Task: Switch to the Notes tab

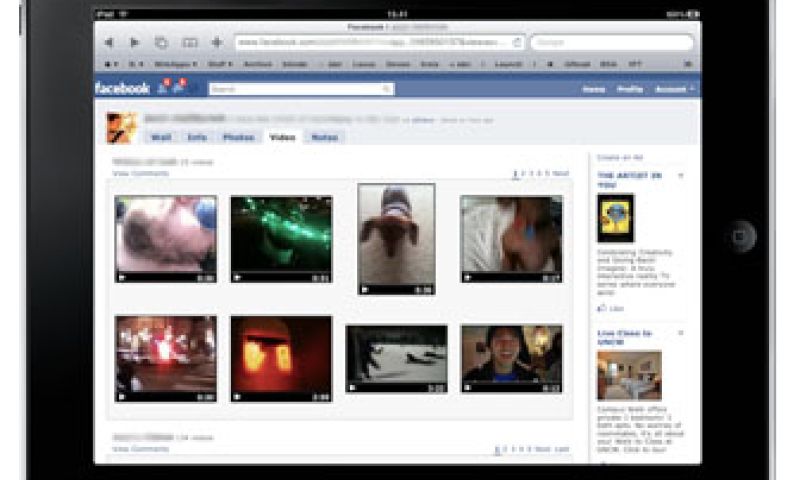Action: pyautogui.click(x=324, y=137)
